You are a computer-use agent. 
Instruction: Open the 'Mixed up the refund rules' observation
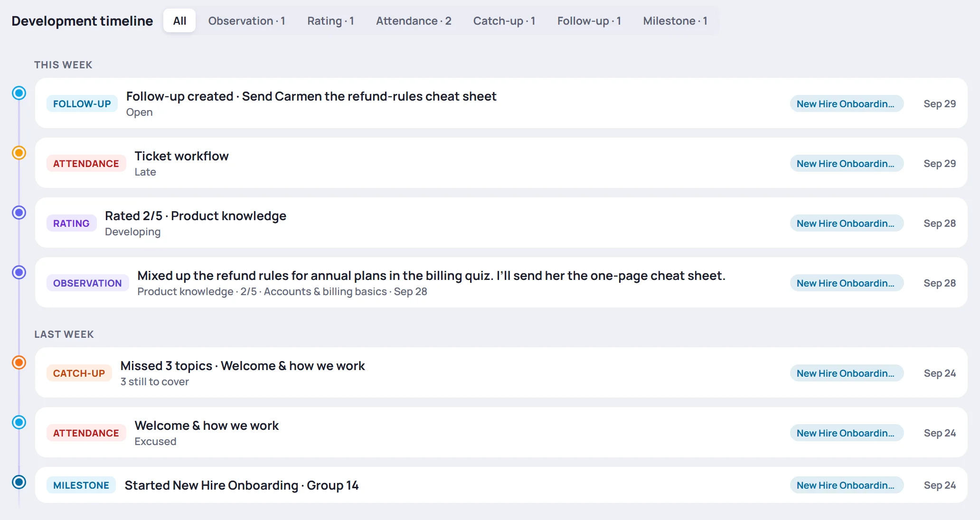pyautogui.click(x=501, y=282)
